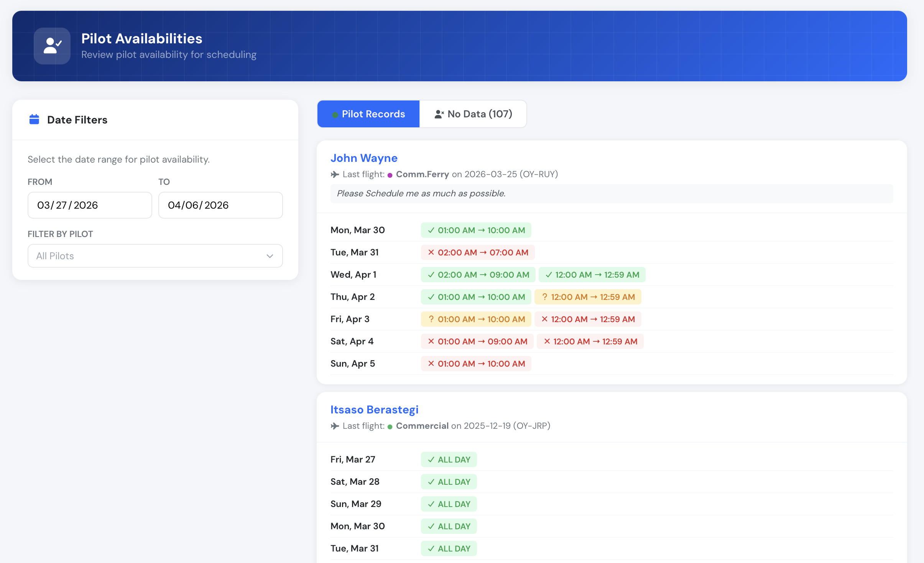This screenshot has width=924, height=563.
Task: Click the green Commercial status dot
Action: [390, 427]
